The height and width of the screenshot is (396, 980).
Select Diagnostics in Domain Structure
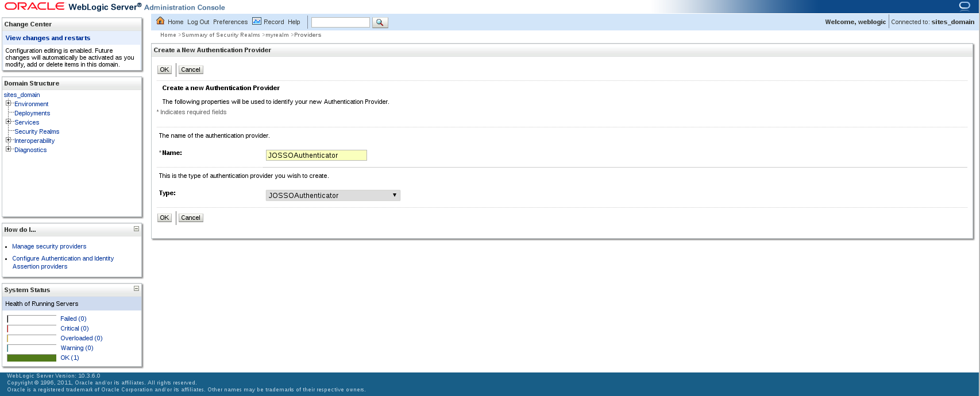coord(30,150)
